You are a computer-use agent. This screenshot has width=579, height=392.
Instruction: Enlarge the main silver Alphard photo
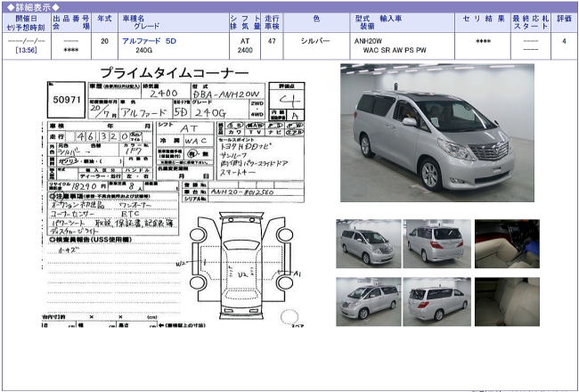(437, 133)
